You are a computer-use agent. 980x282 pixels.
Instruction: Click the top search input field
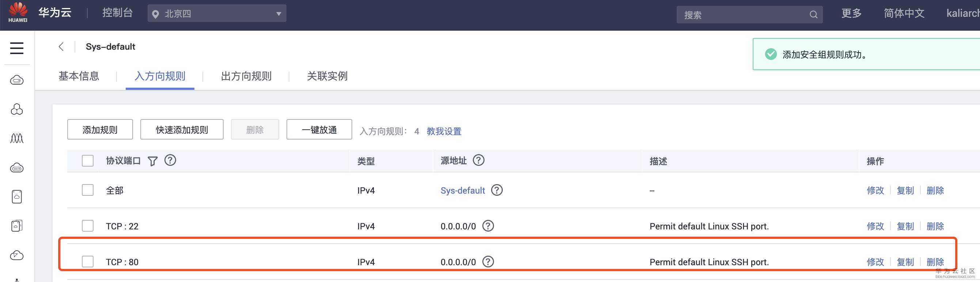(742, 15)
